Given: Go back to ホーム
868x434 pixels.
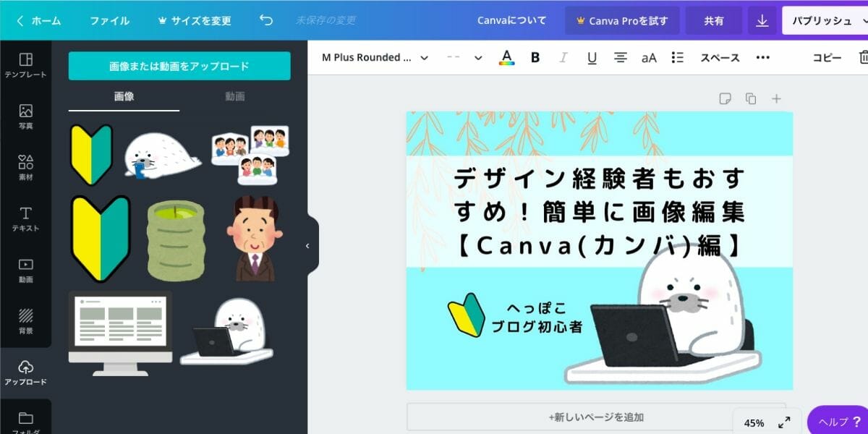Looking at the screenshot, I should click(39, 20).
